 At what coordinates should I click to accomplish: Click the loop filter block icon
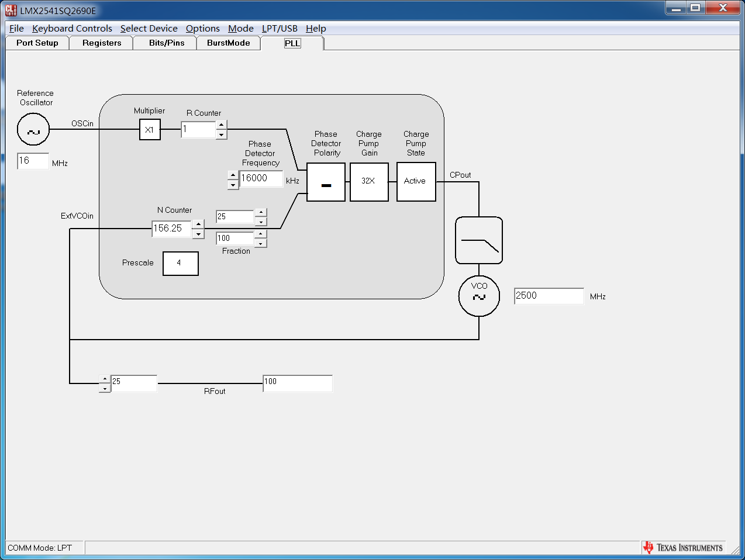point(479,240)
